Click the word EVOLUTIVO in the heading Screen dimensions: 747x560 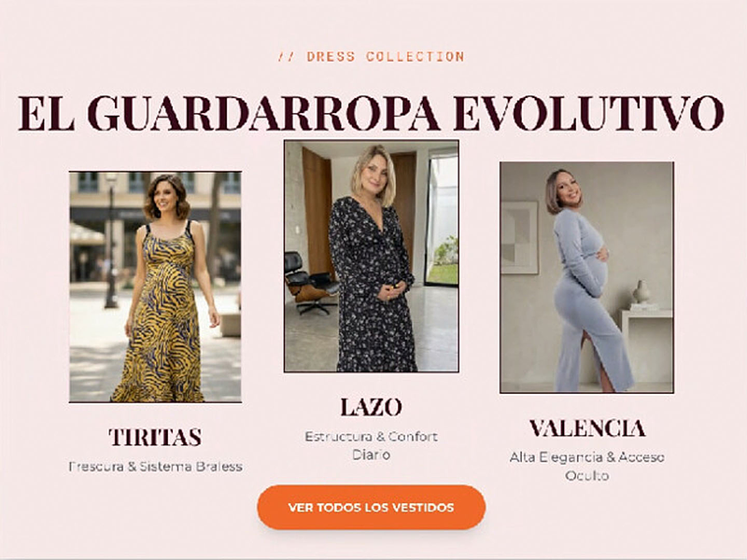[589, 113]
